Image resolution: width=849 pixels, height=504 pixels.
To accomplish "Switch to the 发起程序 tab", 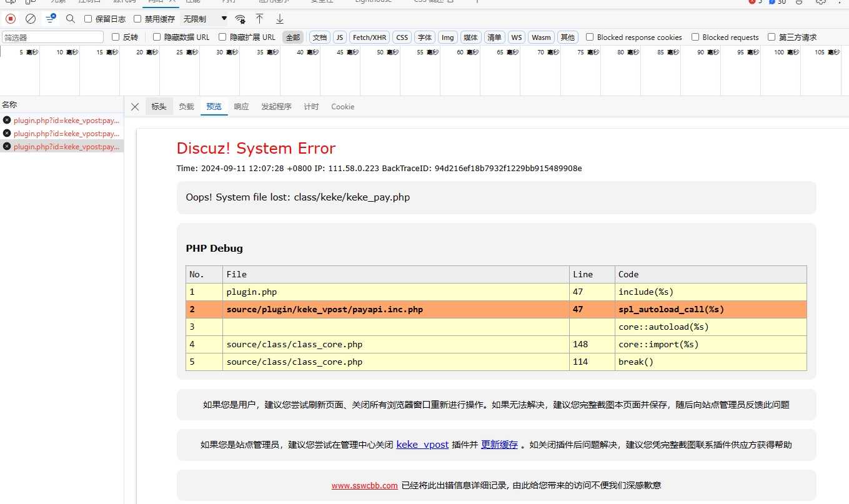I will click(x=276, y=107).
